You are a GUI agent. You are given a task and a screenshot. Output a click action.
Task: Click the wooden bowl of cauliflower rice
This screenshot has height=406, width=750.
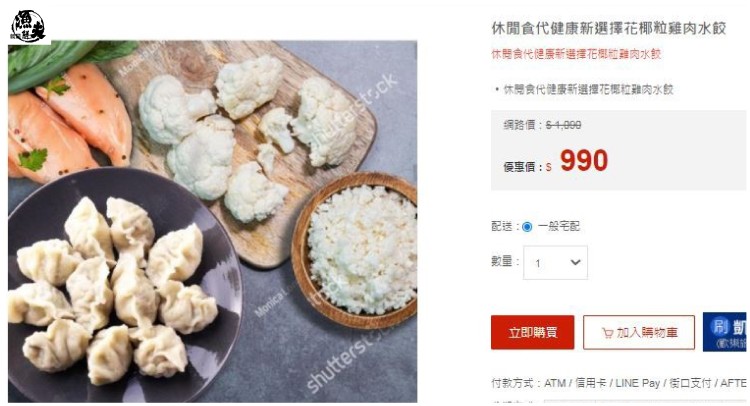pyautogui.click(x=355, y=250)
